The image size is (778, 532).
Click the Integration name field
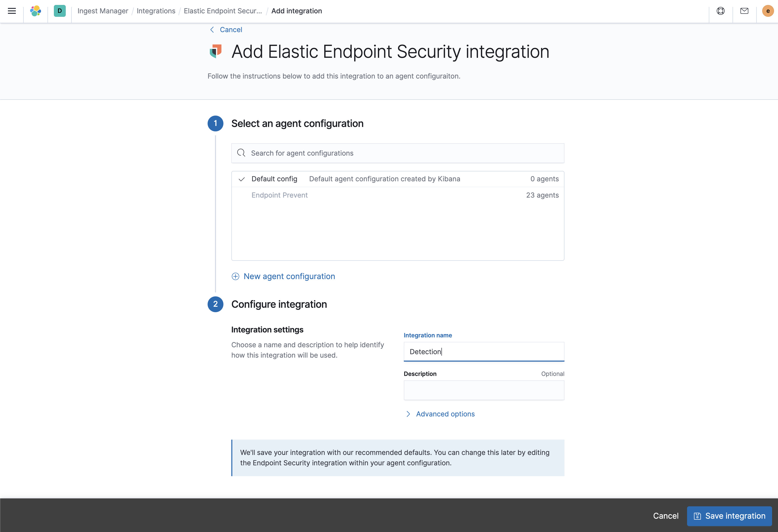click(x=484, y=352)
